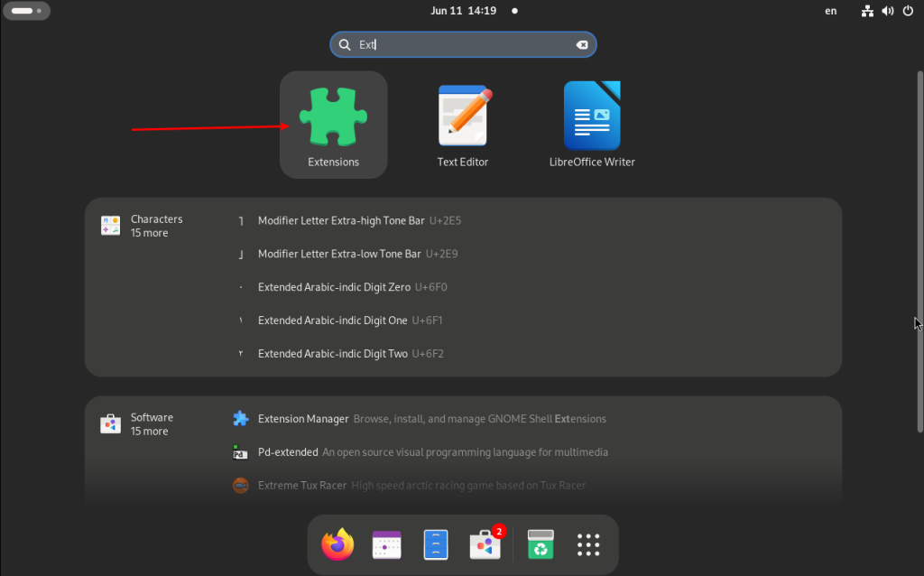Open the Trash icon in dock
This screenshot has height=576, width=924.
pos(541,544)
